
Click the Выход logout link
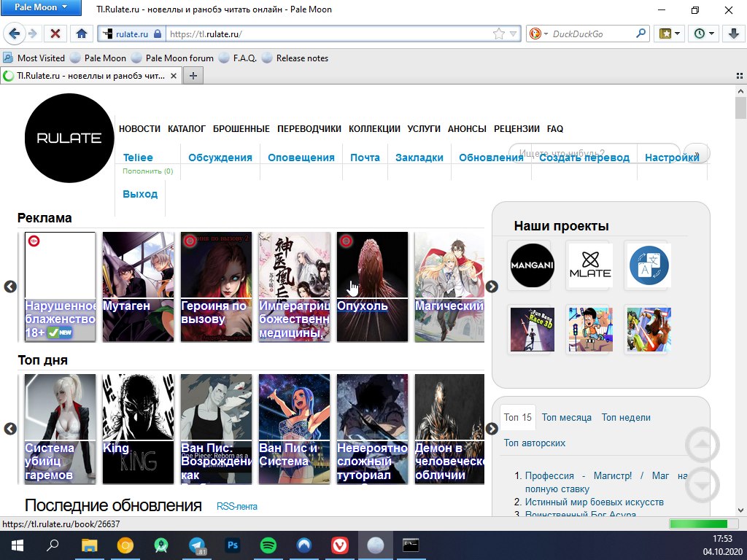(140, 194)
